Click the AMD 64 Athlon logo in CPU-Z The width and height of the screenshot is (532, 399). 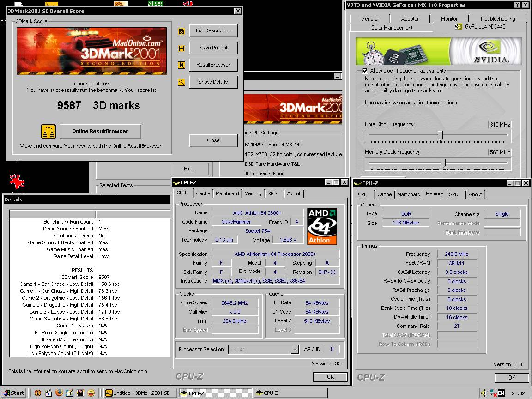(322, 226)
